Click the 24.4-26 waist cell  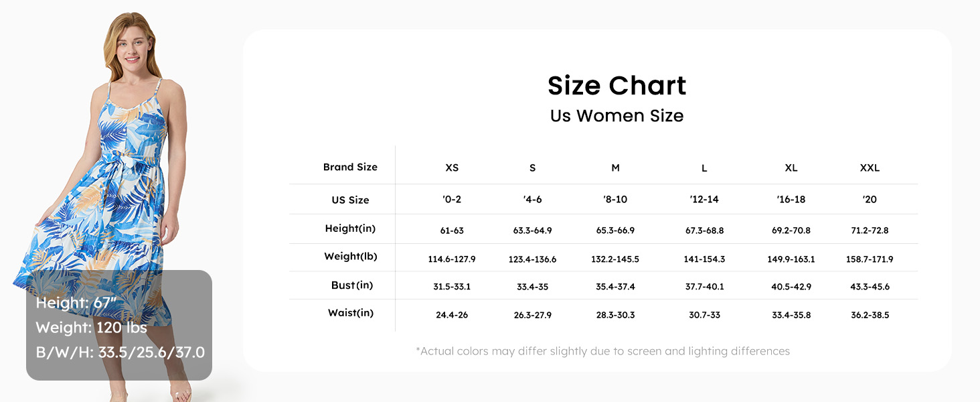452,315
